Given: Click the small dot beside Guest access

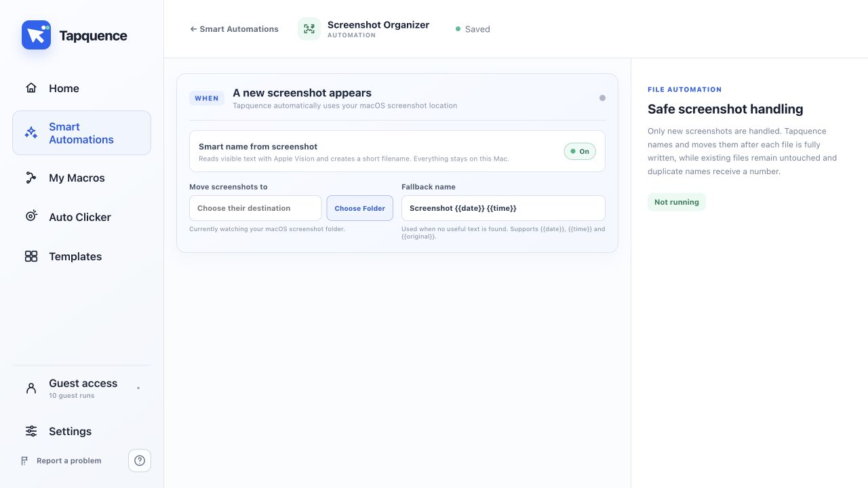Looking at the screenshot, I should coord(138,388).
